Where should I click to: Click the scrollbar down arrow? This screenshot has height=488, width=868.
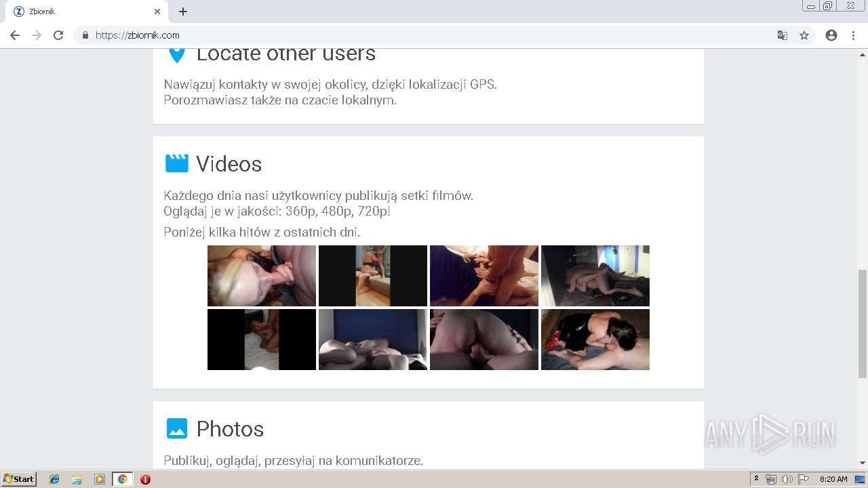pyautogui.click(x=863, y=464)
